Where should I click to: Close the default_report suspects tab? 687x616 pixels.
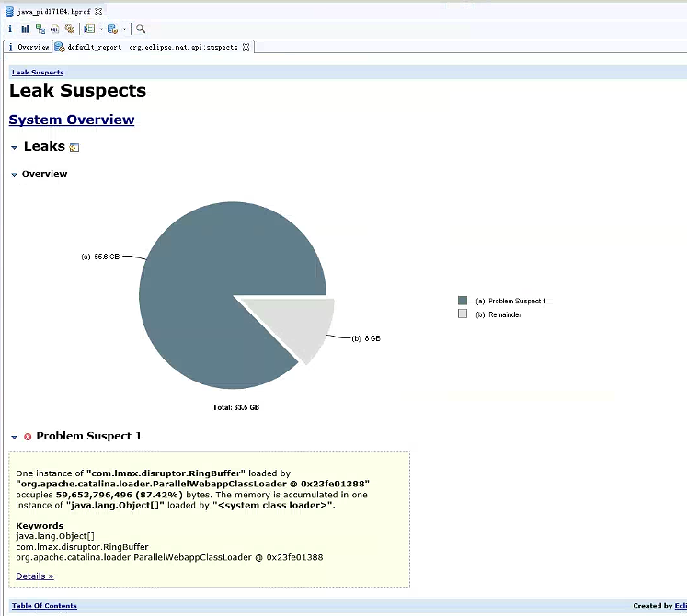[246, 47]
